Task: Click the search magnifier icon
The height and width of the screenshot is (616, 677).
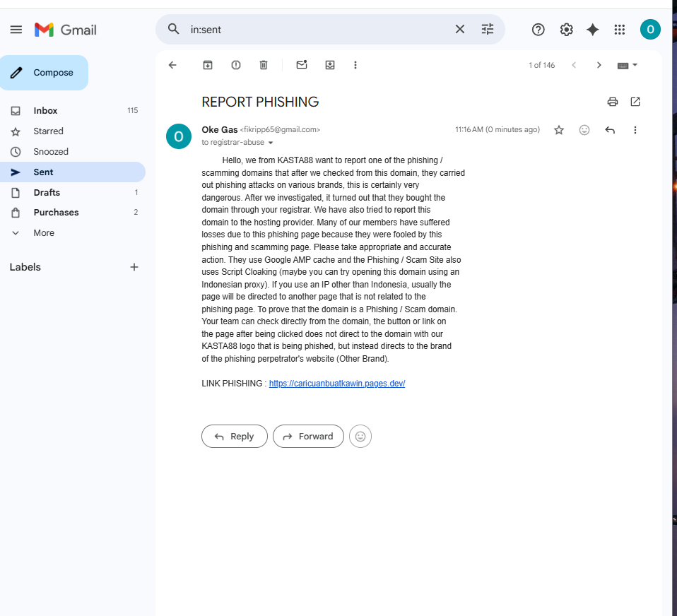Action: click(x=173, y=29)
